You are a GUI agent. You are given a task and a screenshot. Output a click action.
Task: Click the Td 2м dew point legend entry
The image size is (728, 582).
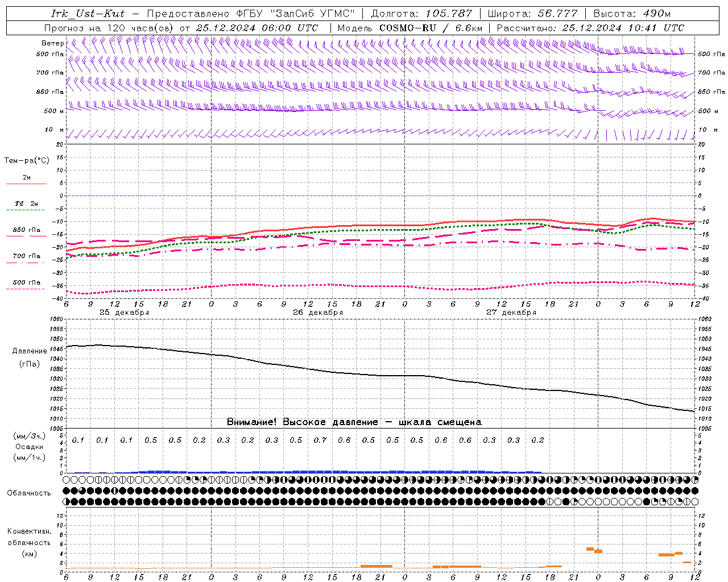26,206
